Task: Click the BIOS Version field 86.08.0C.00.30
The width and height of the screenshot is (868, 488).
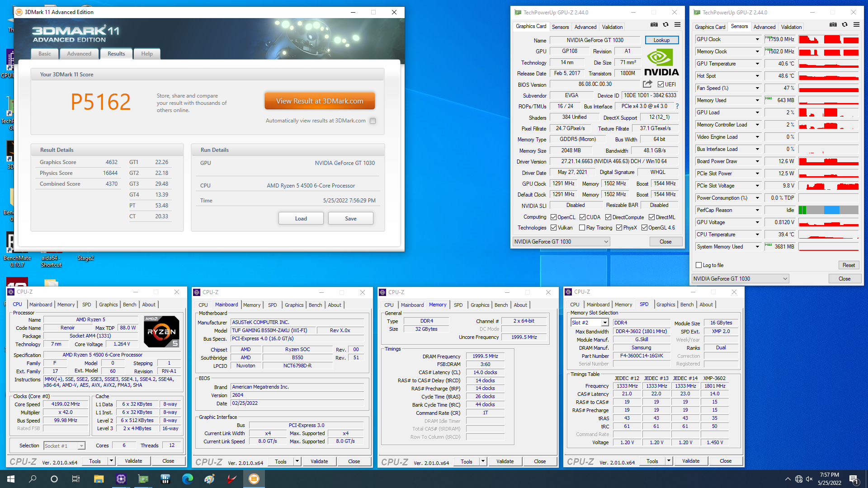Action: pyautogui.click(x=595, y=84)
